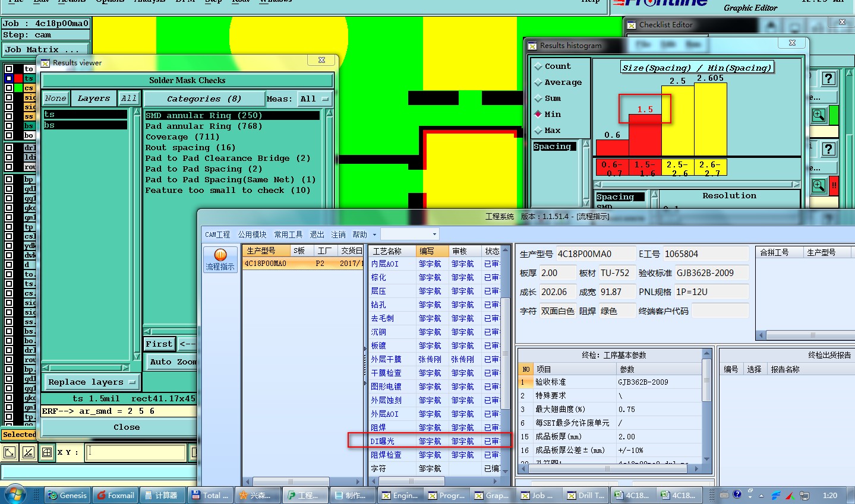Click the upper magnifier zoom icon in Checklist Editor
The height and width of the screenshot is (504, 855).
819,115
